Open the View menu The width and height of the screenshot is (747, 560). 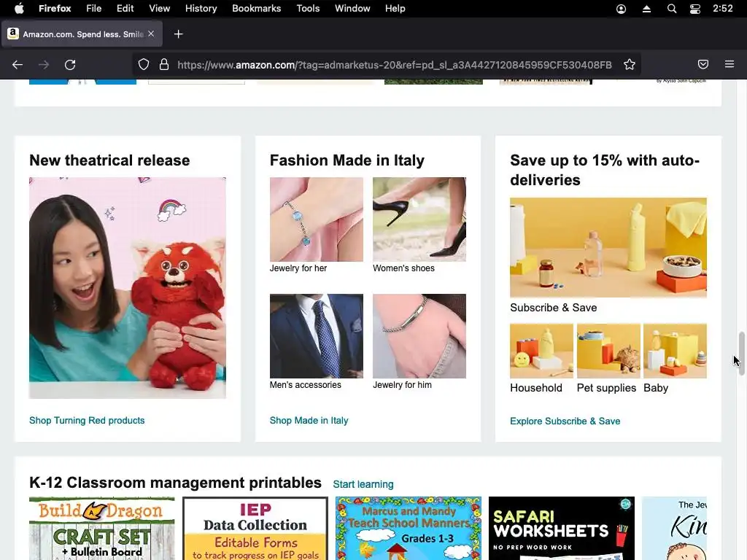(x=160, y=9)
